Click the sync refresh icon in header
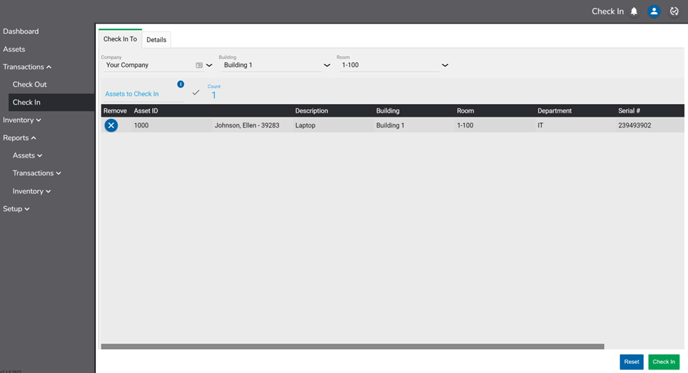688x373 pixels. 674,11
